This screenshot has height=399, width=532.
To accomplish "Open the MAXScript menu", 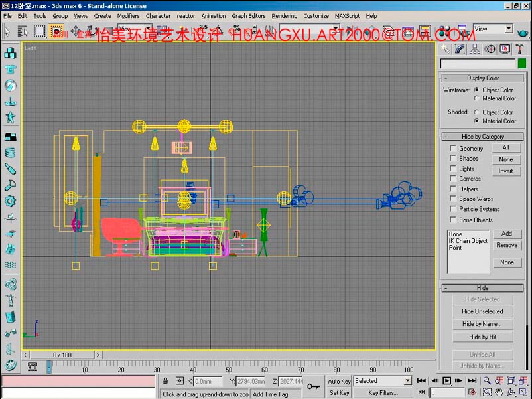I will 347,16.
